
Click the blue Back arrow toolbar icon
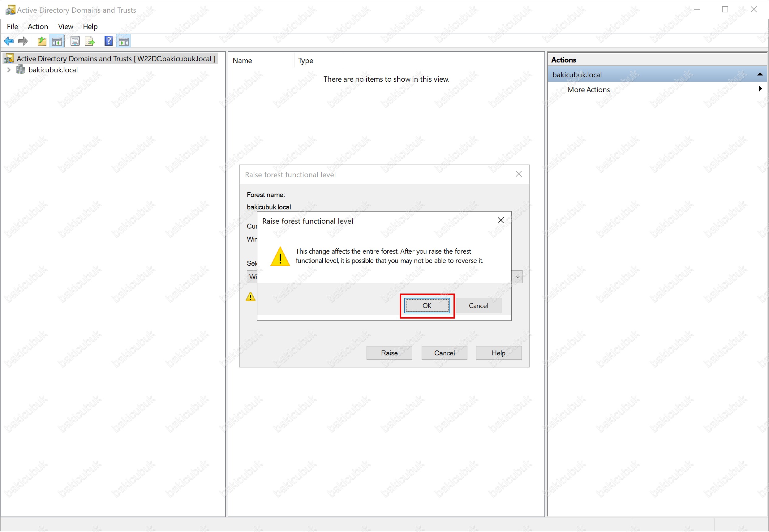pos(9,41)
